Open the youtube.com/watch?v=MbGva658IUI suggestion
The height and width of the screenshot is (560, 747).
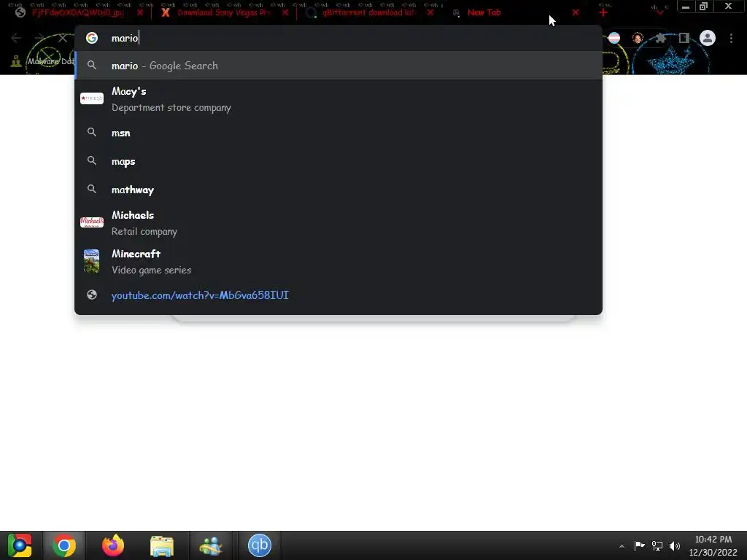[338, 295]
